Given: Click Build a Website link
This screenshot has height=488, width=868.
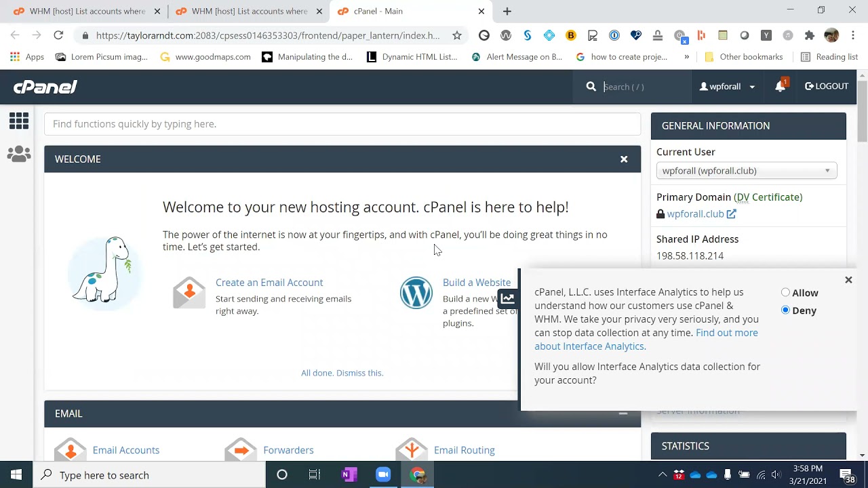Looking at the screenshot, I should tap(477, 283).
